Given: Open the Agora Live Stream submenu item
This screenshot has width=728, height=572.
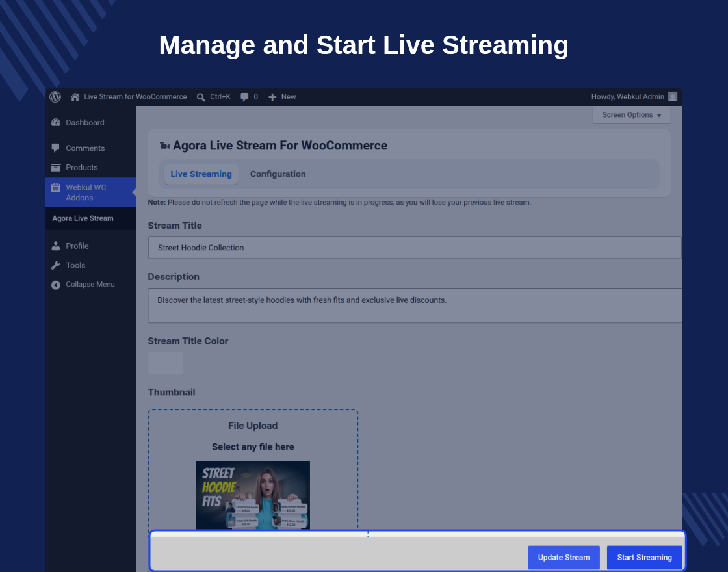Looking at the screenshot, I should pos(83,218).
